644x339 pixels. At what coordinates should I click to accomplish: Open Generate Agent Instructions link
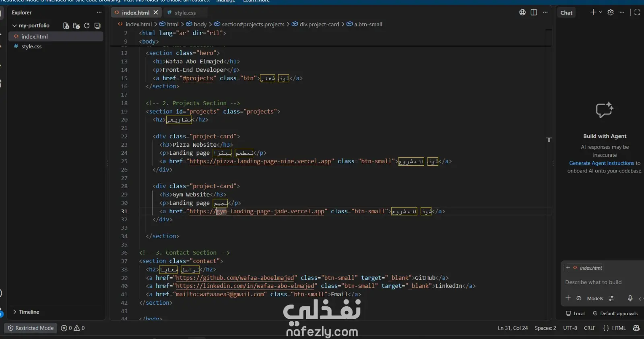602,163
